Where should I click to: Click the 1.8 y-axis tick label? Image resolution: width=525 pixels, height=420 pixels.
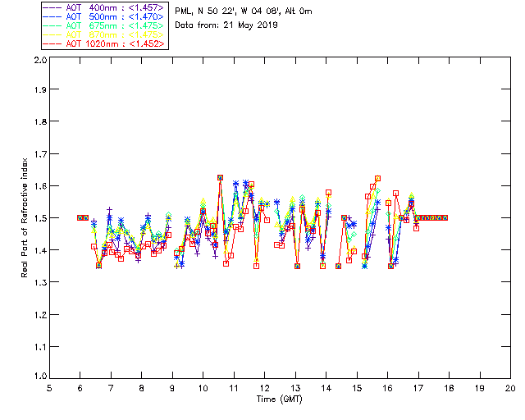40,121
